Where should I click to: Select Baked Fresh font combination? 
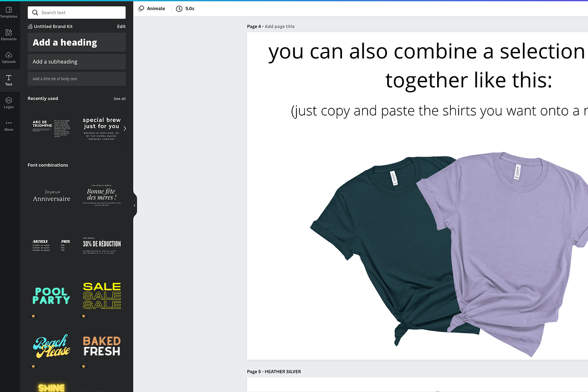click(101, 345)
